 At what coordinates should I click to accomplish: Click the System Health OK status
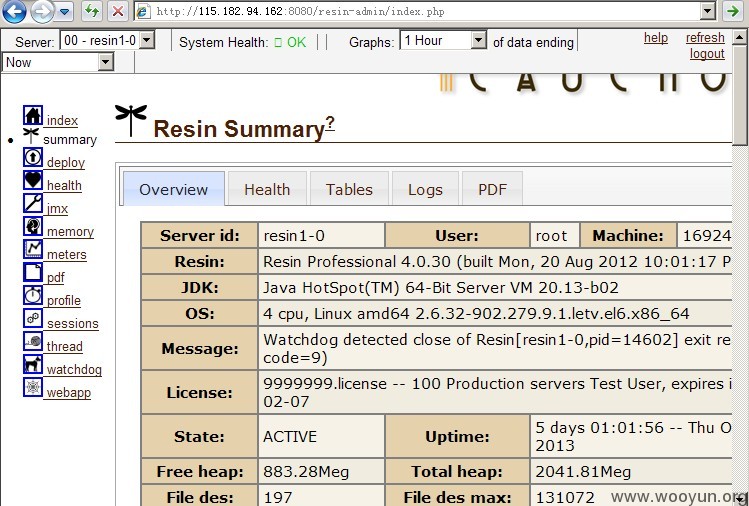tap(290, 42)
